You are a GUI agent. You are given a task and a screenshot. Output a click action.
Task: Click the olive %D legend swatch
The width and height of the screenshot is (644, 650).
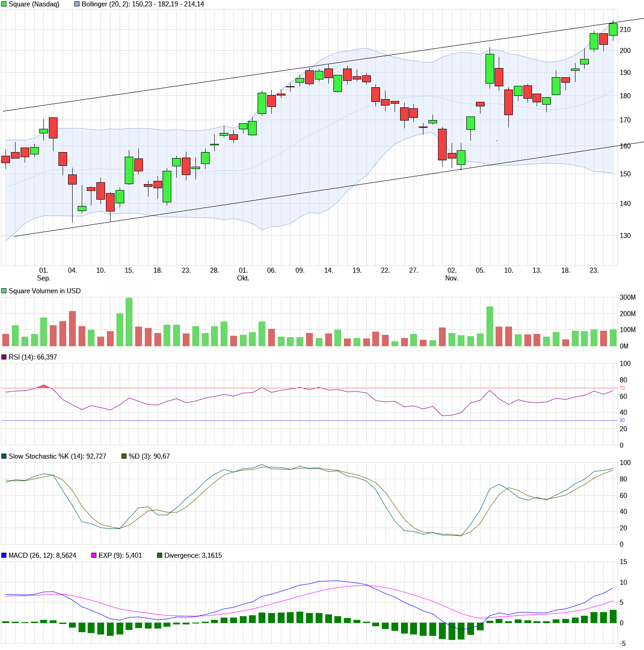coord(124,456)
